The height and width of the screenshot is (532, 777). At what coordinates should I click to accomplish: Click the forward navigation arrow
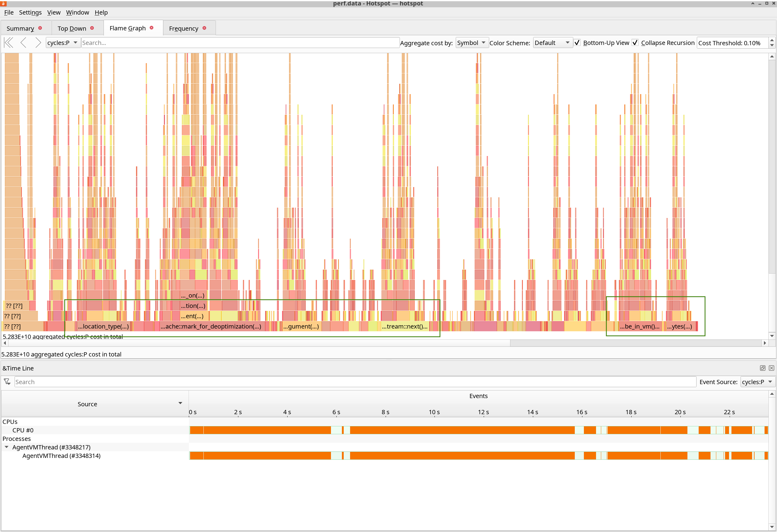coord(38,43)
